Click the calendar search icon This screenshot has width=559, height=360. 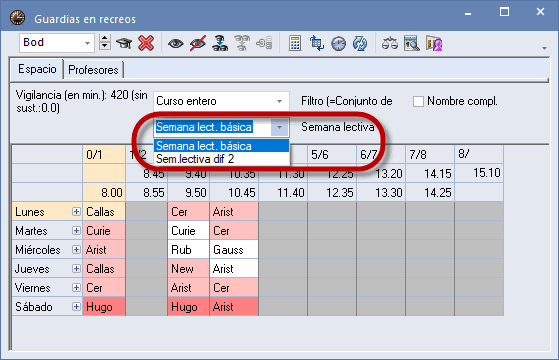click(412, 43)
